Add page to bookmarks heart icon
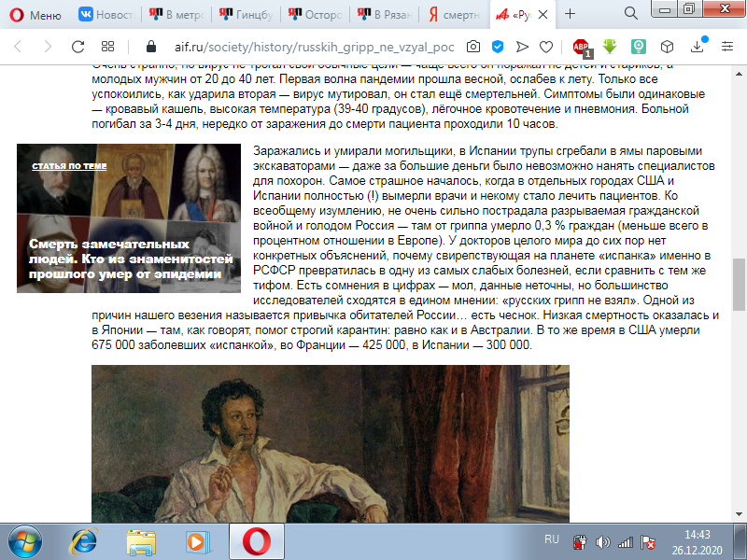Screen dimensions: 747x560 546,47
